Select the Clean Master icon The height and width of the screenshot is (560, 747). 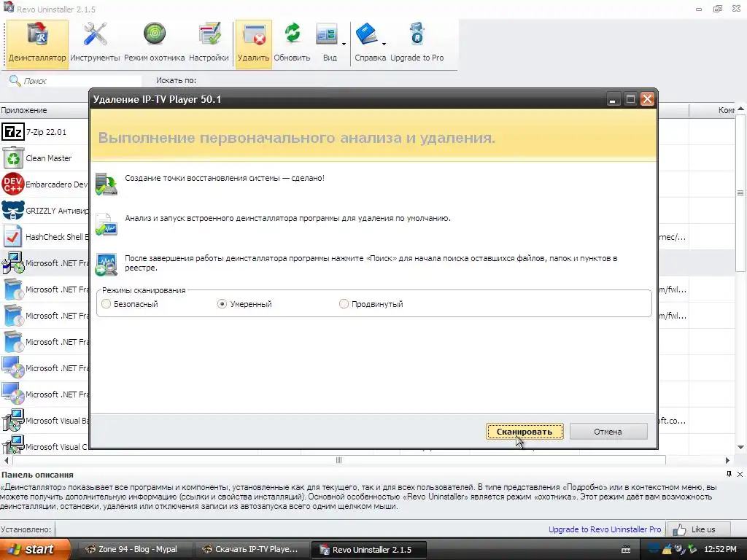click(x=13, y=158)
